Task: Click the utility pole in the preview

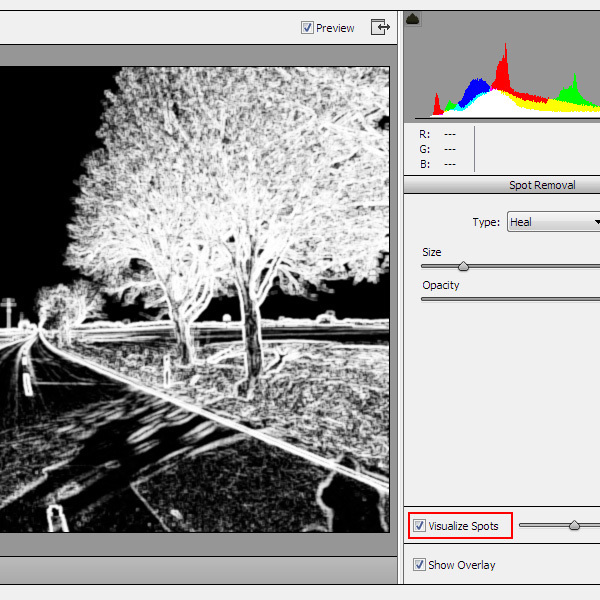Action: click(x=9, y=310)
